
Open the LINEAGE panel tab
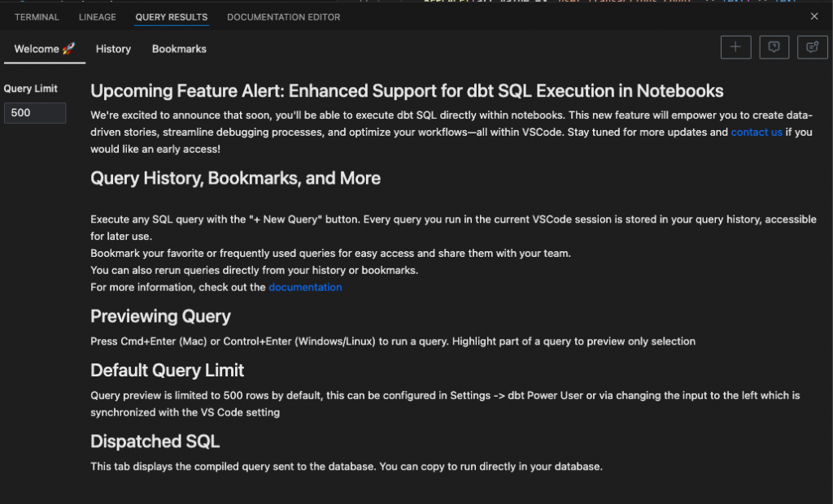98,17
